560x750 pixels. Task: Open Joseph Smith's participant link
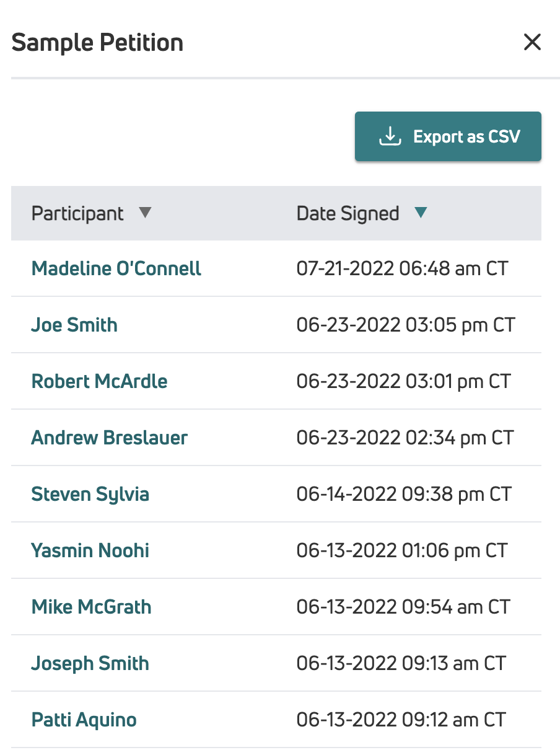(x=90, y=663)
